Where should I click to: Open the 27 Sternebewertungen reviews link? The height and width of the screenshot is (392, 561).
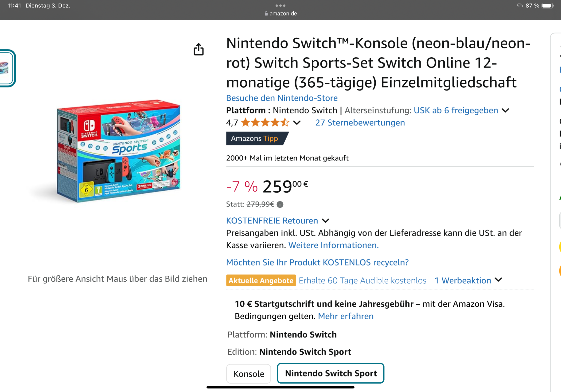360,122
